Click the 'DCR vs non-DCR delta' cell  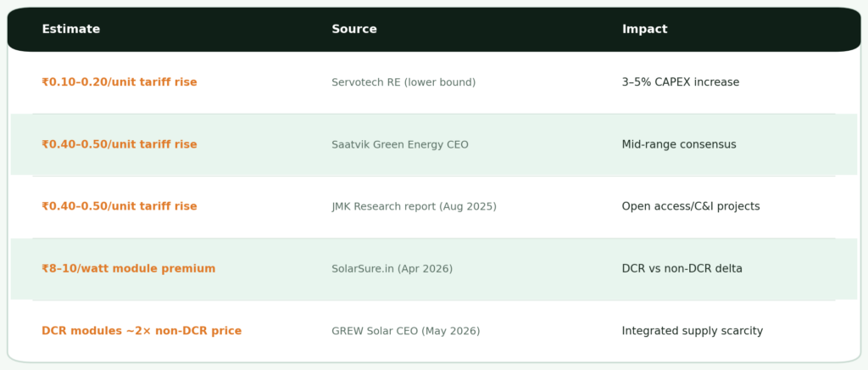[x=682, y=269]
